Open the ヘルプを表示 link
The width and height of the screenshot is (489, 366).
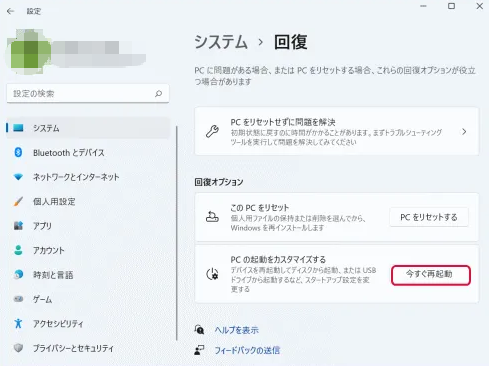click(237, 330)
